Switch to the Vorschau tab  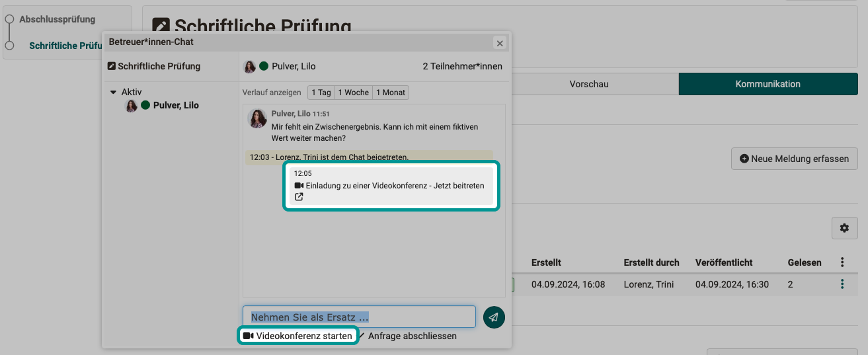[x=588, y=84]
